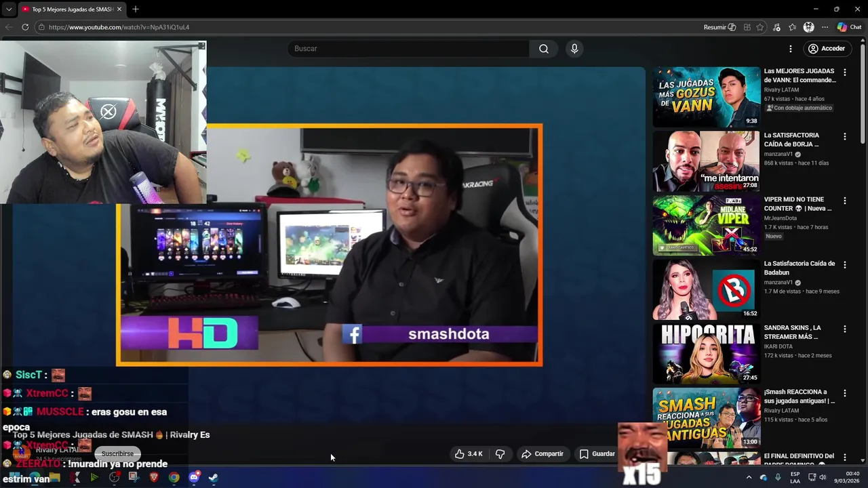Expand the system tray hidden icons chevron
Screen dimensions: 868x488
point(749,477)
